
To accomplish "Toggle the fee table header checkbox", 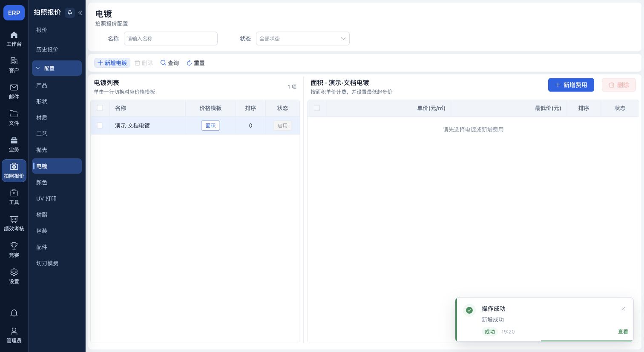I will 317,108.
